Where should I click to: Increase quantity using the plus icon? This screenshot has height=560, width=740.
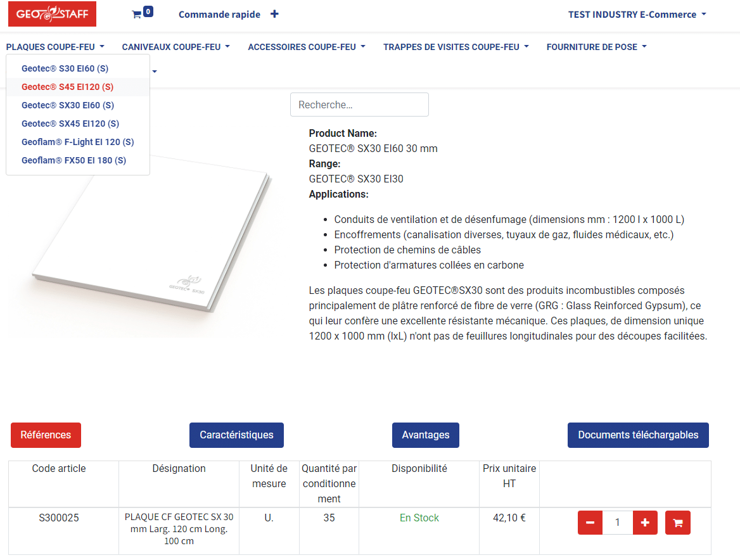pyautogui.click(x=645, y=522)
